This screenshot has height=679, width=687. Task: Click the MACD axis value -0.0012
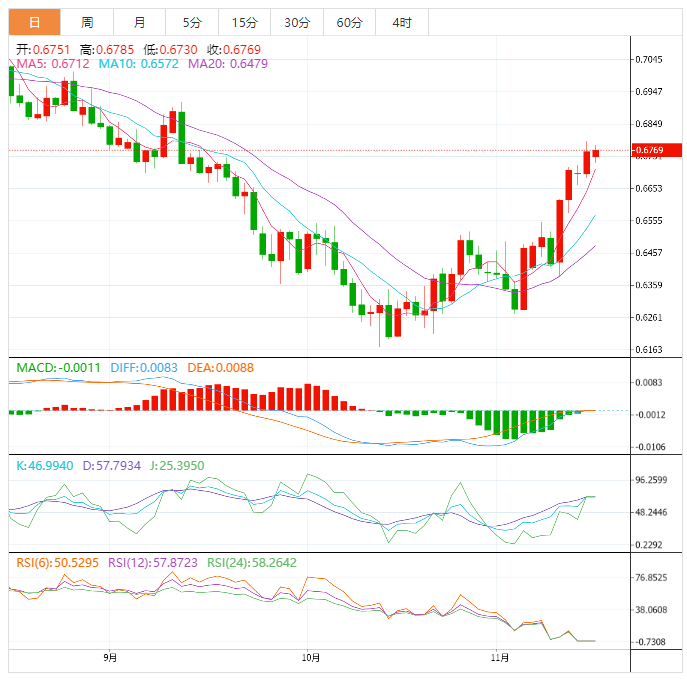pyautogui.click(x=650, y=415)
